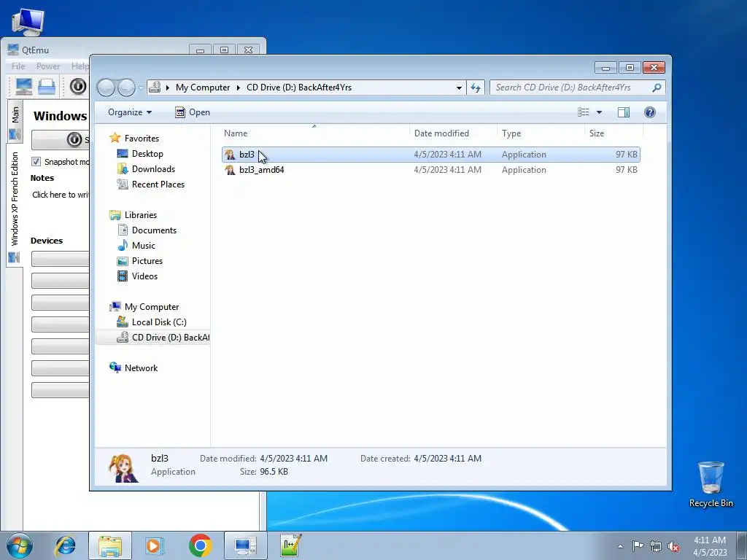Sort by the Type column header

(x=541, y=133)
